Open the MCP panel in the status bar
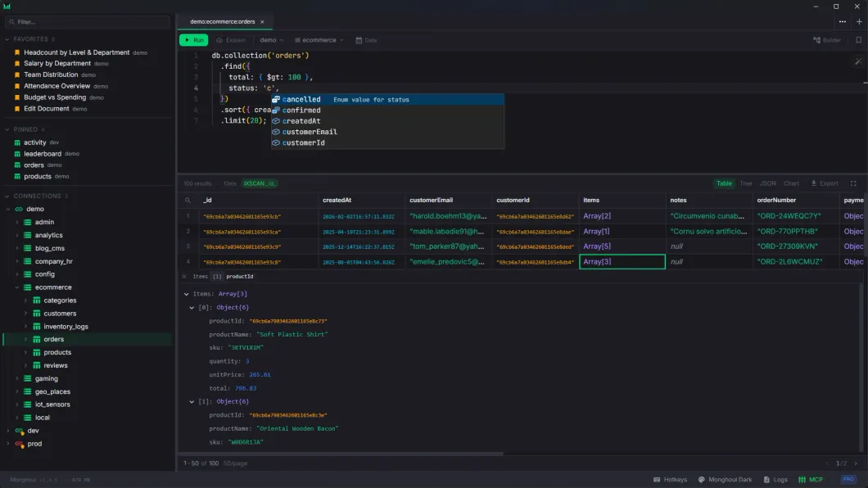868x488 pixels. [810, 479]
